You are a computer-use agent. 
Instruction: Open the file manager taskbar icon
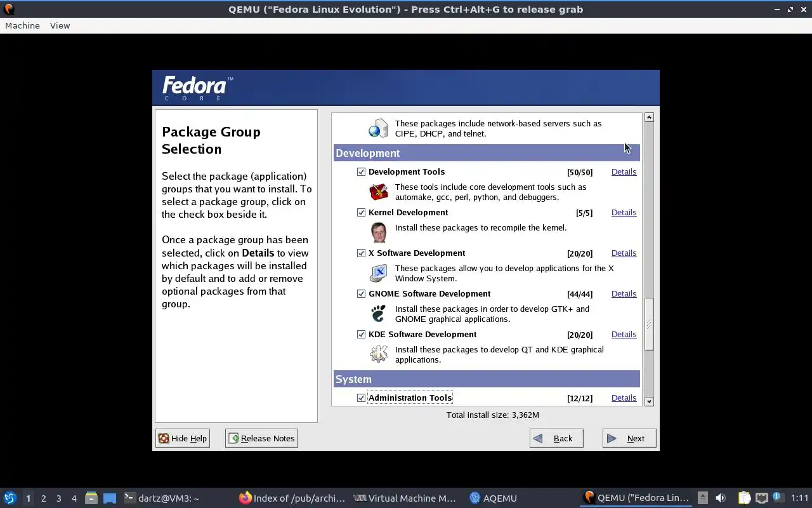click(91, 498)
